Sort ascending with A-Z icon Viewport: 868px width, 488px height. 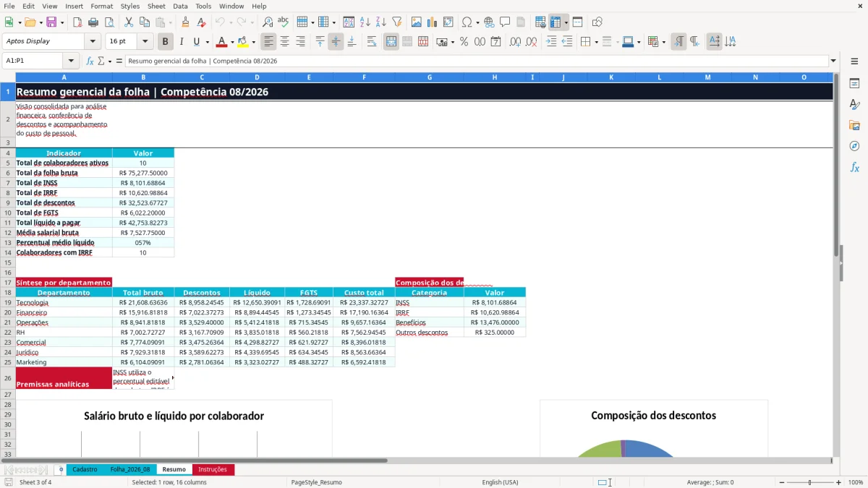pos(365,22)
